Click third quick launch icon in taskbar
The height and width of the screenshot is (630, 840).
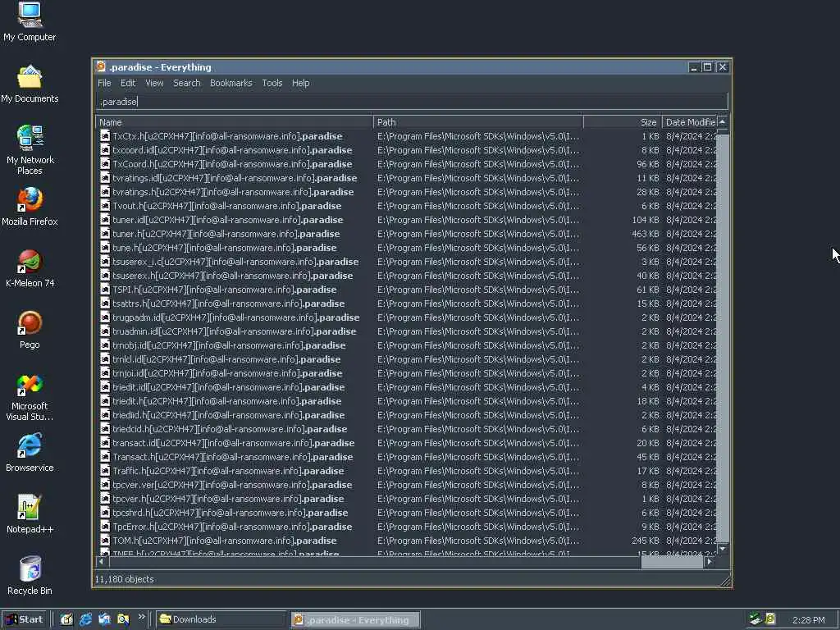pos(104,619)
